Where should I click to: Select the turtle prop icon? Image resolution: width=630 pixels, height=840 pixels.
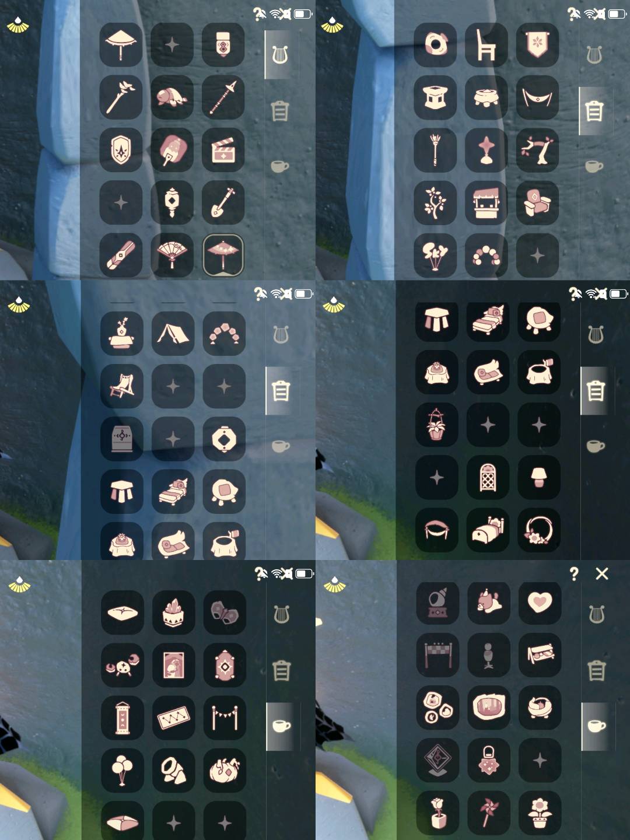coord(172,97)
